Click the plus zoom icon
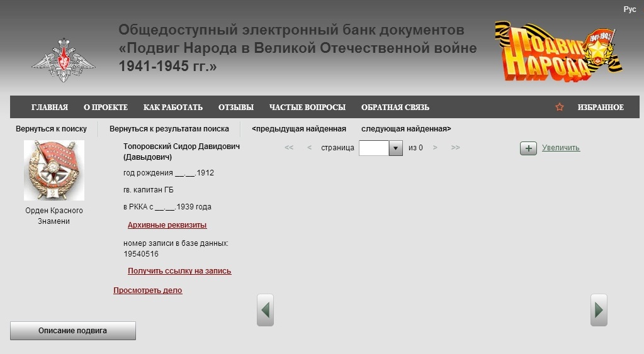 [528, 148]
